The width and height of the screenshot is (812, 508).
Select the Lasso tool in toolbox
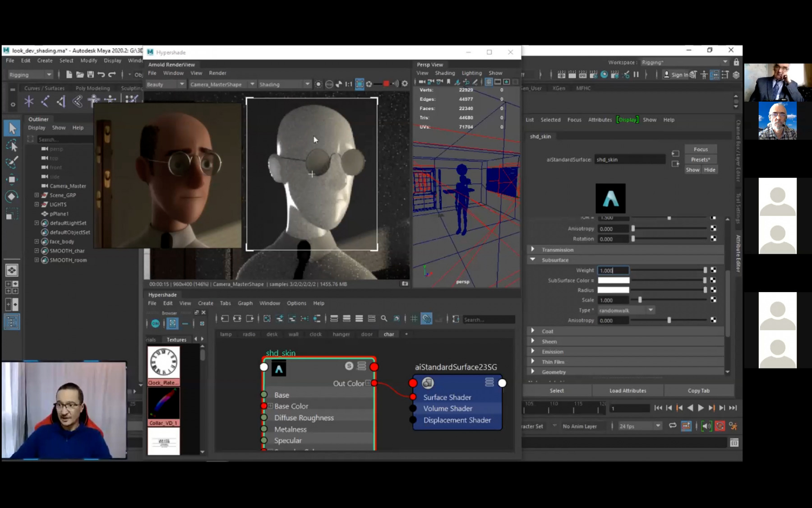pos(12,145)
